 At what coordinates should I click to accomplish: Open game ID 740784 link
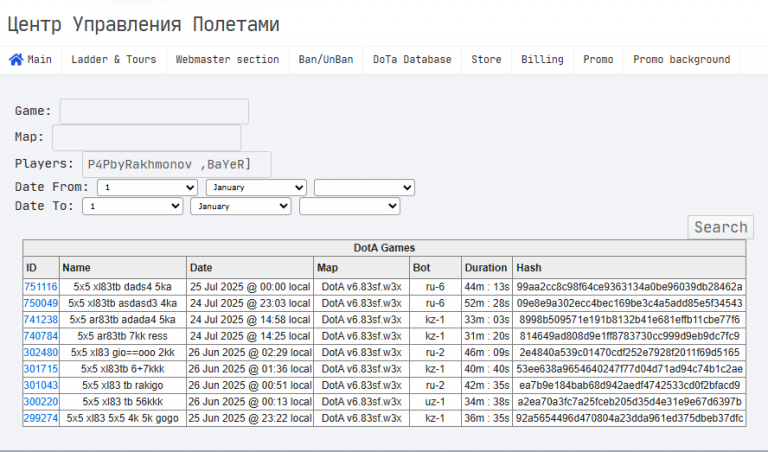[x=41, y=336]
